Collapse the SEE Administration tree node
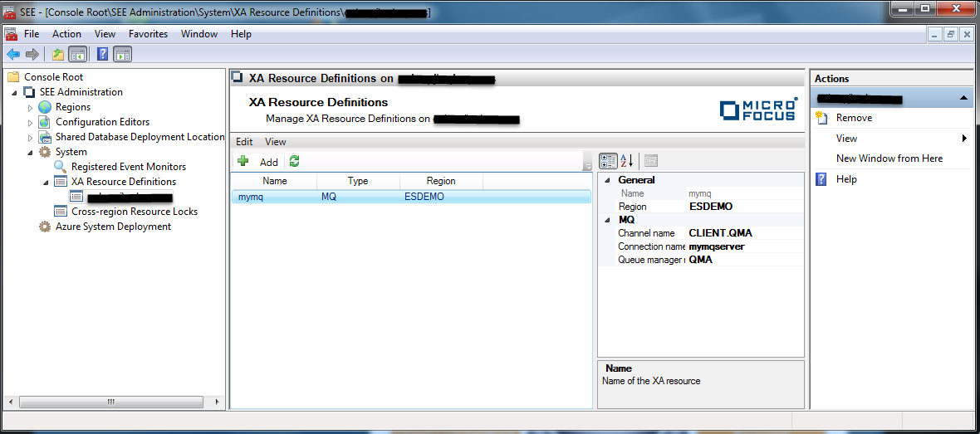The image size is (980, 434). 15,92
